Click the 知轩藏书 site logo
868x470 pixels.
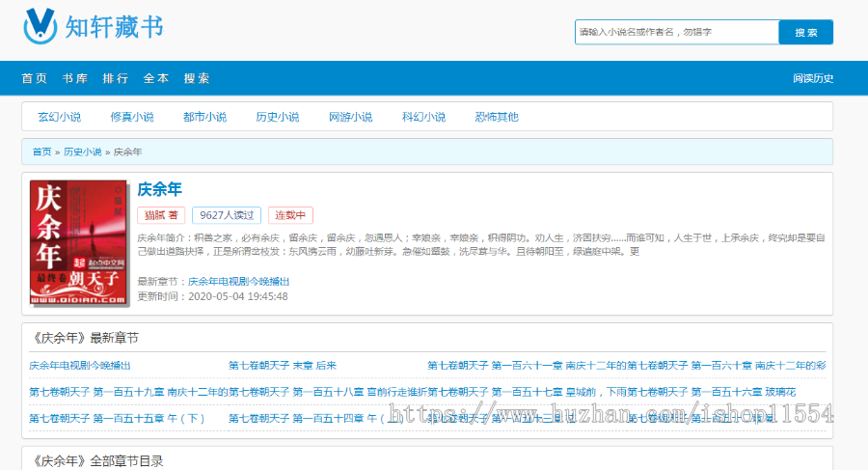93,27
